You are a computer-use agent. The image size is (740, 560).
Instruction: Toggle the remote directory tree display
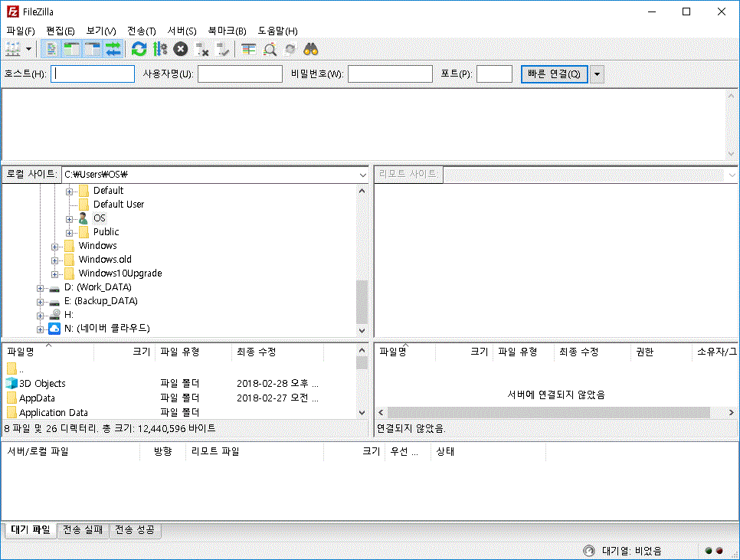click(93, 49)
